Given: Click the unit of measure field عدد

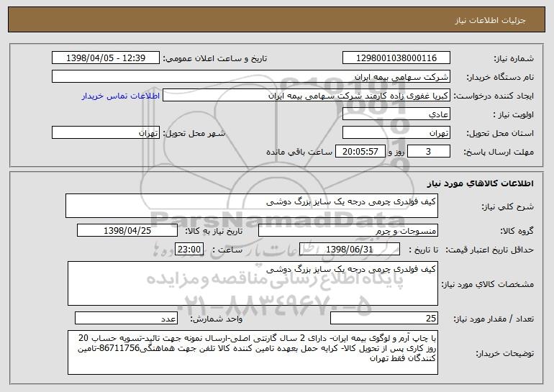Looking at the screenshot, I should pos(126,318).
